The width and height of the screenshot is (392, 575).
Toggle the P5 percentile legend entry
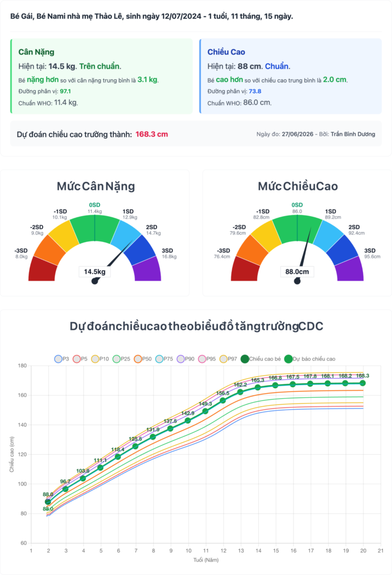80,359
